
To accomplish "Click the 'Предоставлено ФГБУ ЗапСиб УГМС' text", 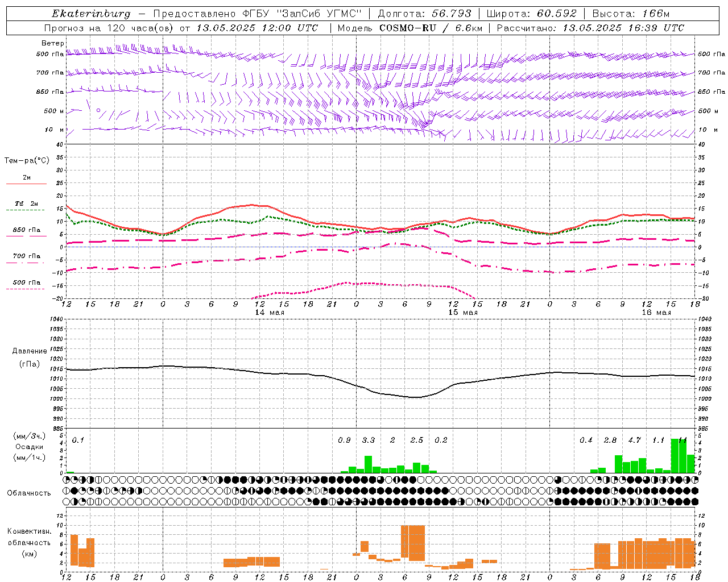I will coord(258,14).
